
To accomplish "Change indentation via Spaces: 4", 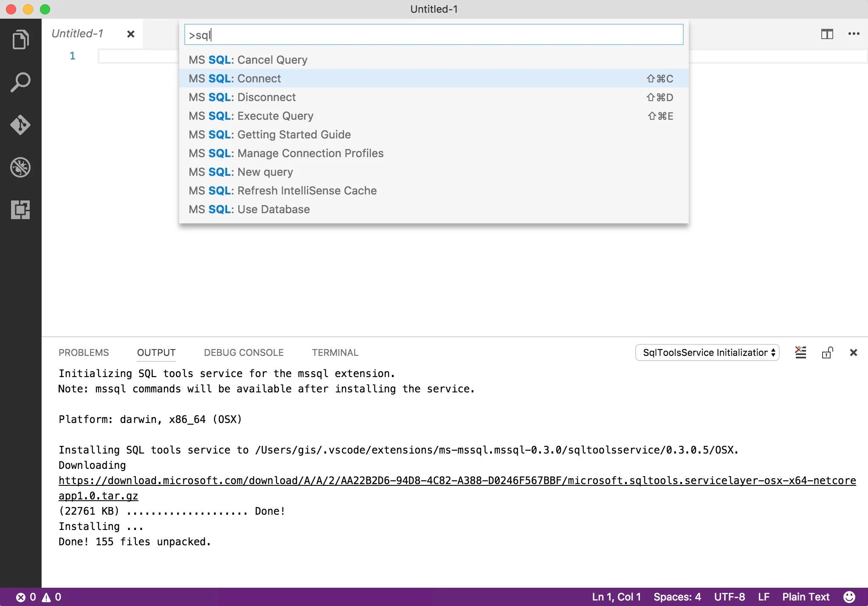I will click(x=677, y=597).
